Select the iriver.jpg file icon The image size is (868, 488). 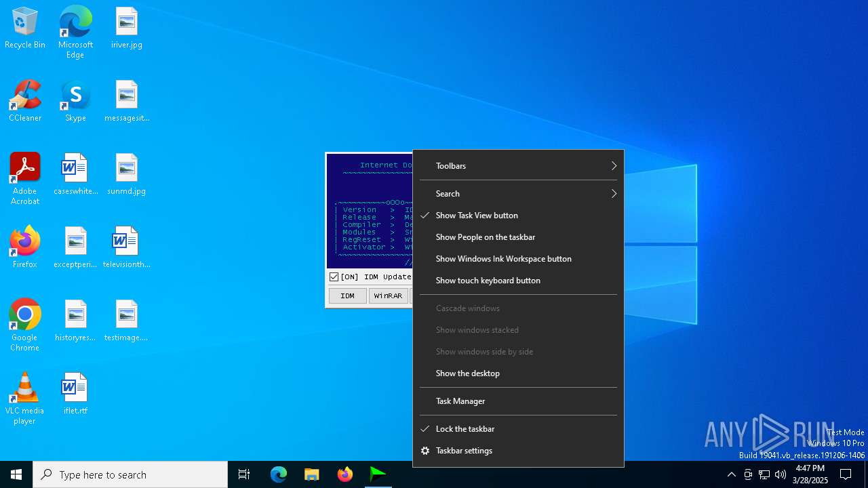127,28
